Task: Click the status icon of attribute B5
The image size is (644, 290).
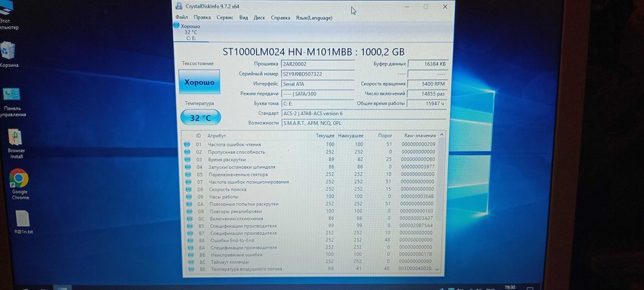Action: point(190,226)
